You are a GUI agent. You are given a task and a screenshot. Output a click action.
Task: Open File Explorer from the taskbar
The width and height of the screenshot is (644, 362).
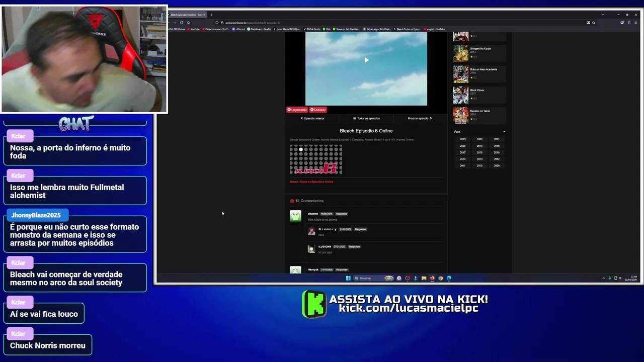(x=424, y=278)
